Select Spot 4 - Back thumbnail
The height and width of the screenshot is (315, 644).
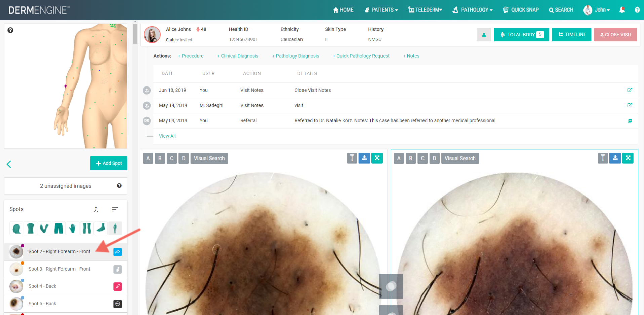tap(16, 286)
